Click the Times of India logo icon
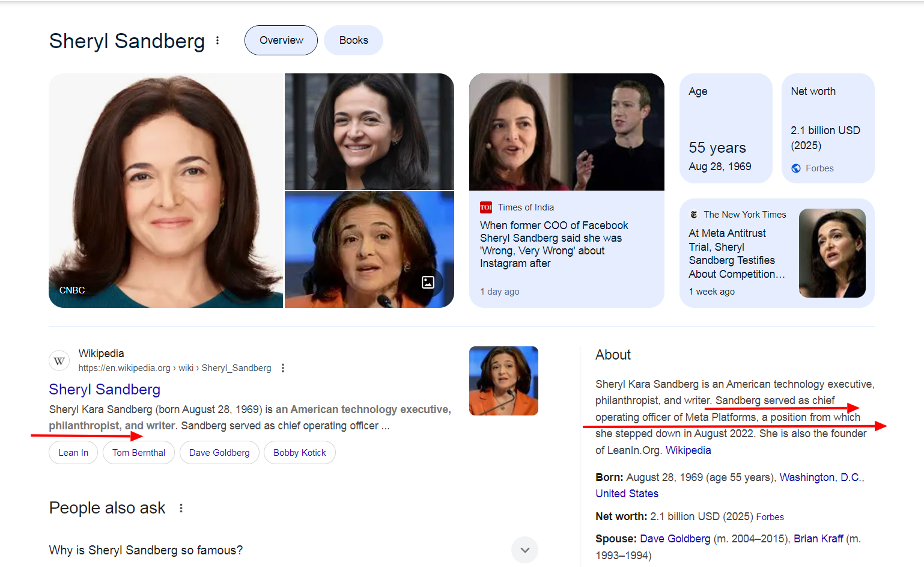Screen dimensions: 924x567 tap(486, 207)
